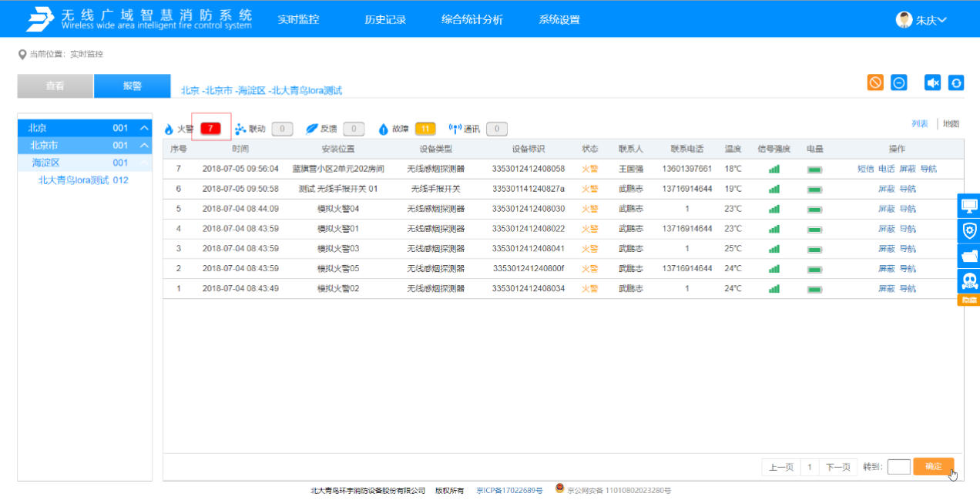
Task: Toggle the communication (通讯) alarm filter
Action: pos(496,128)
